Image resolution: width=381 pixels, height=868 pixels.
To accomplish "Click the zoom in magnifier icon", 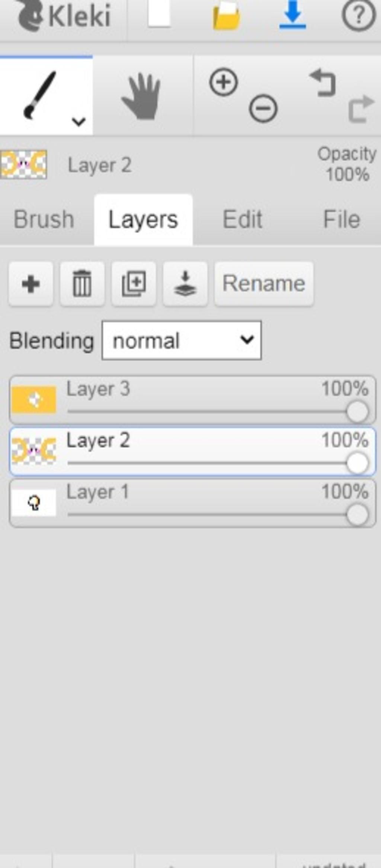I will coord(223,82).
